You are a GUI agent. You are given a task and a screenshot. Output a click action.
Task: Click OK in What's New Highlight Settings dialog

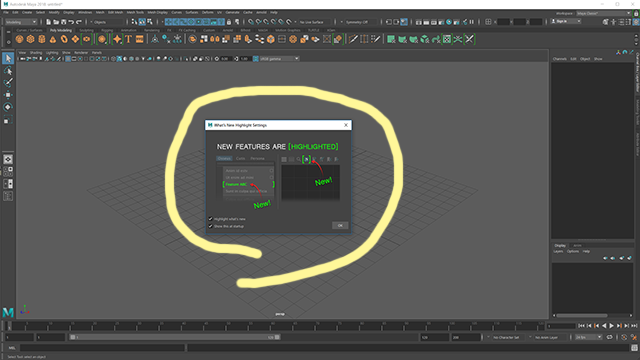click(340, 225)
